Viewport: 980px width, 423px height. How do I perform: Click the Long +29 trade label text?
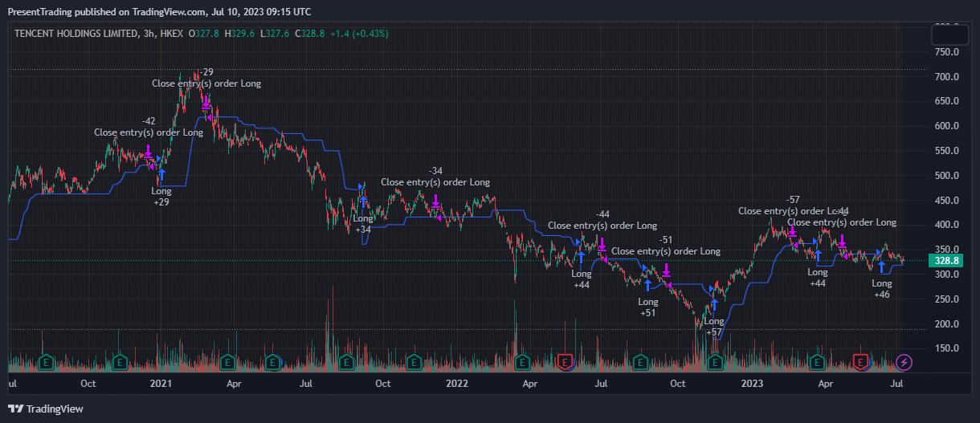pos(161,197)
